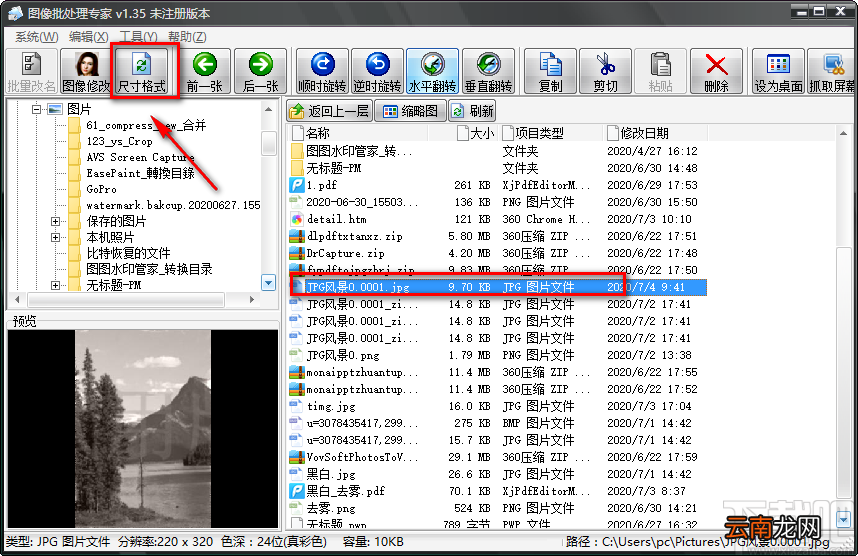Viewport: 858px width, 556px height.
Task: Flip horizontally with 水平翻转
Action: tap(433, 71)
